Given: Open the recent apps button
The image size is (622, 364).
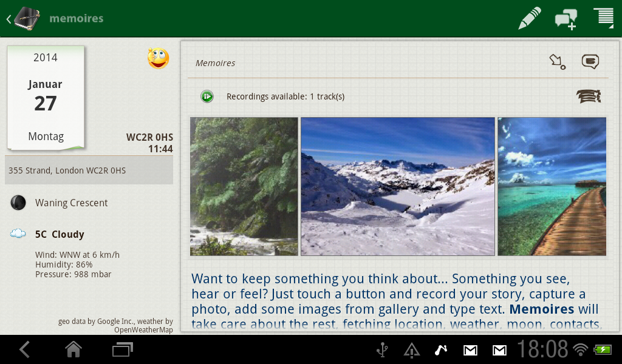Looking at the screenshot, I should click(122, 349).
